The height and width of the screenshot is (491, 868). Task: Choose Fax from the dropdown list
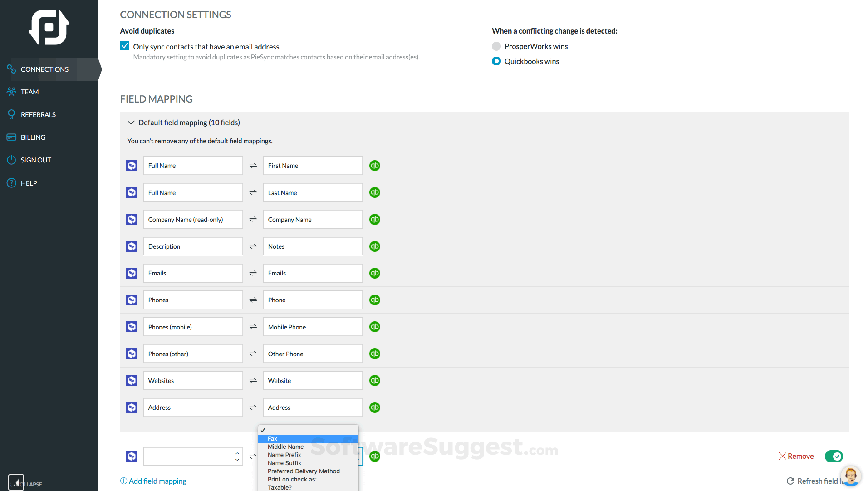(308, 438)
